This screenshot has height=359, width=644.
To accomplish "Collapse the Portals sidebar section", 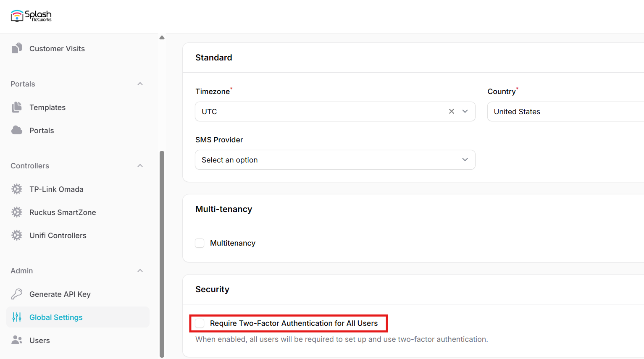I will 140,84.
